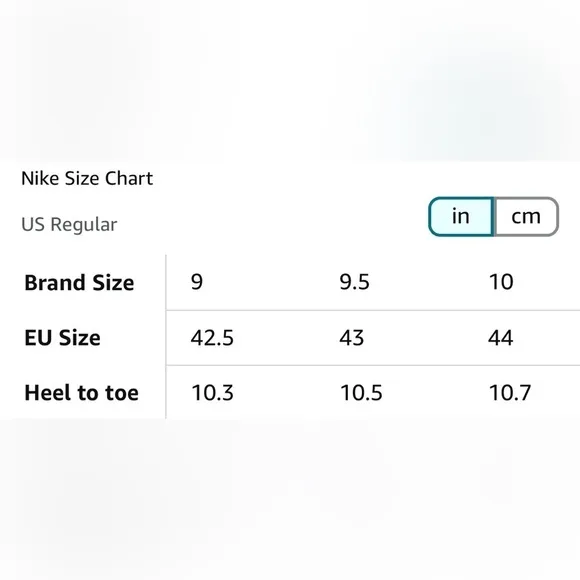Screen dimensions: 580x580
Task: Click the word Regular in subtitle
Action: [84, 225]
